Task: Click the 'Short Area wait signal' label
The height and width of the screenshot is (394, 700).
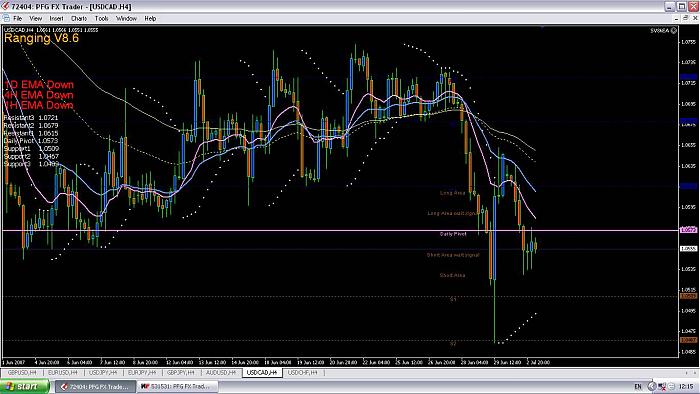Action: click(453, 255)
